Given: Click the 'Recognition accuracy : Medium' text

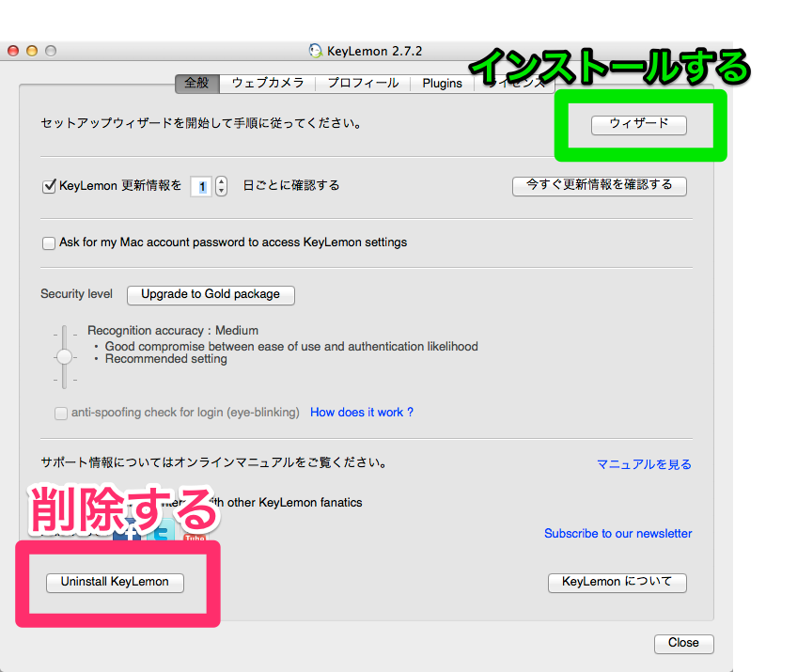Looking at the screenshot, I should 173,331.
